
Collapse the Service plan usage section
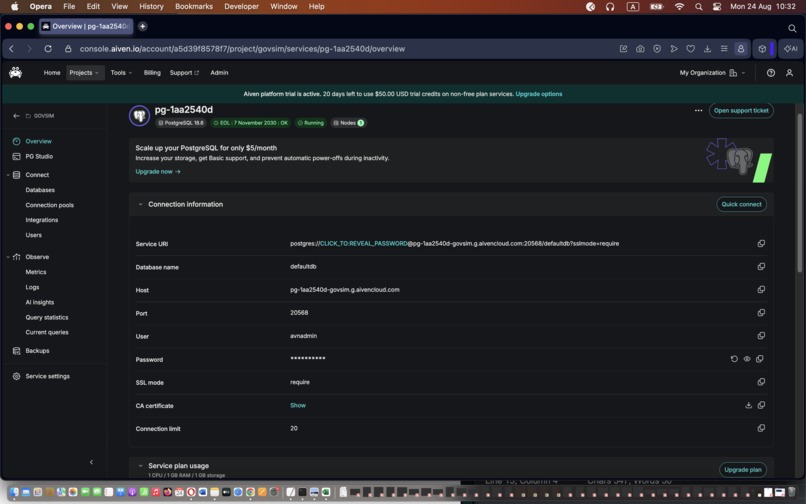(140, 465)
